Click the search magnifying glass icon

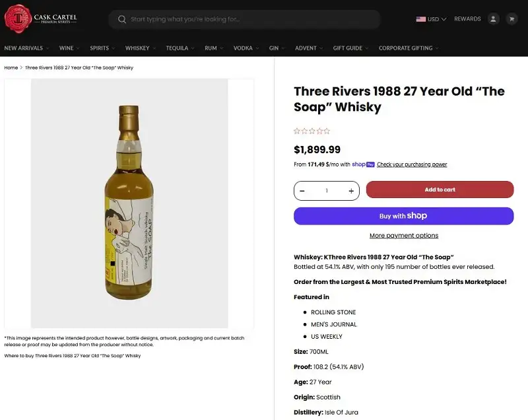pos(122,19)
